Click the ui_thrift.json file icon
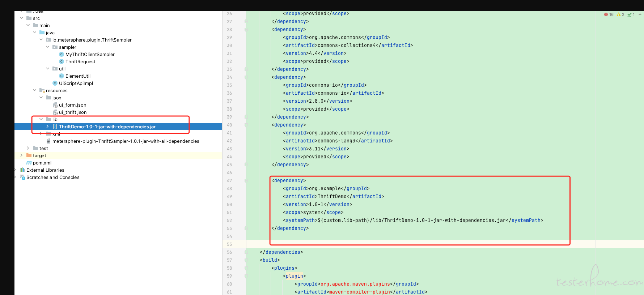644x295 pixels. click(55, 112)
